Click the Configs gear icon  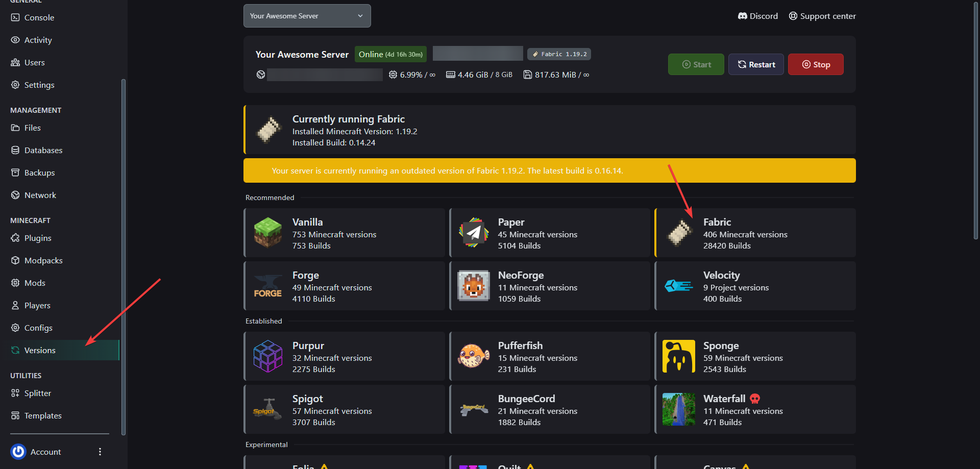click(15, 328)
